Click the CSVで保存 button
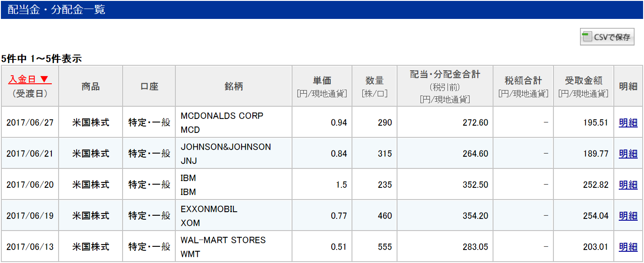The image size is (644, 263). (607, 37)
